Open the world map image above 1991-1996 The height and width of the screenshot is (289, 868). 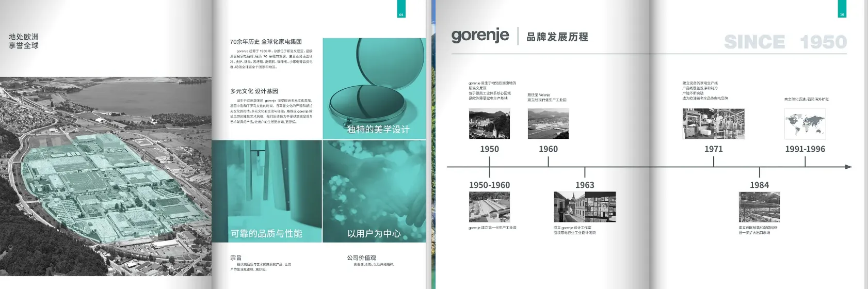click(805, 124)
